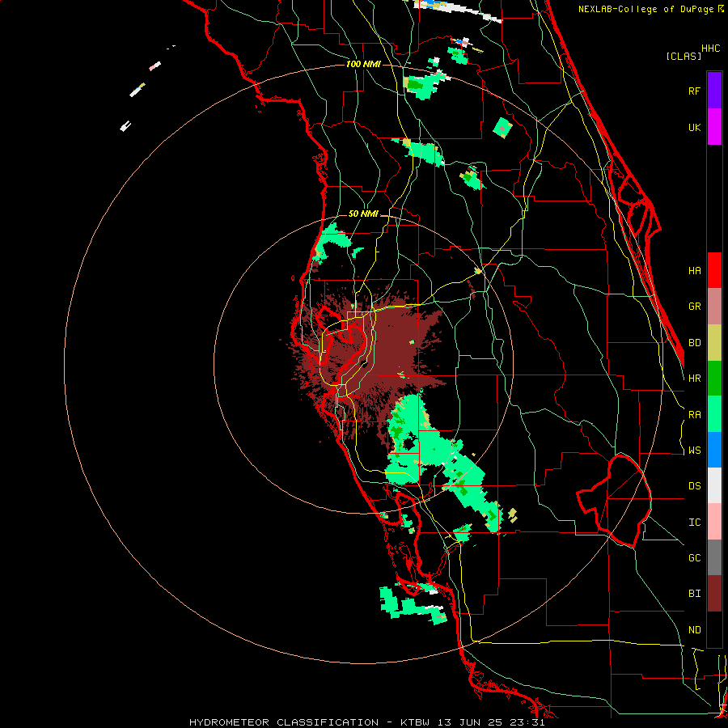Select the GR dusty-pink legend swatch
The width and height of the screenshot is (728, 728).
coord(714,307)
